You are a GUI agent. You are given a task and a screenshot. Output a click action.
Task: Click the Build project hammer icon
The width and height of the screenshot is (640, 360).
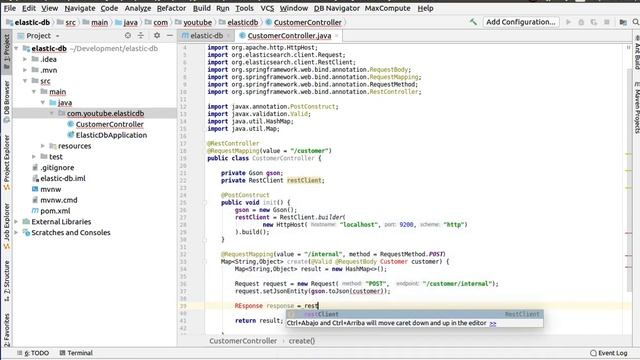click(473, 22)
